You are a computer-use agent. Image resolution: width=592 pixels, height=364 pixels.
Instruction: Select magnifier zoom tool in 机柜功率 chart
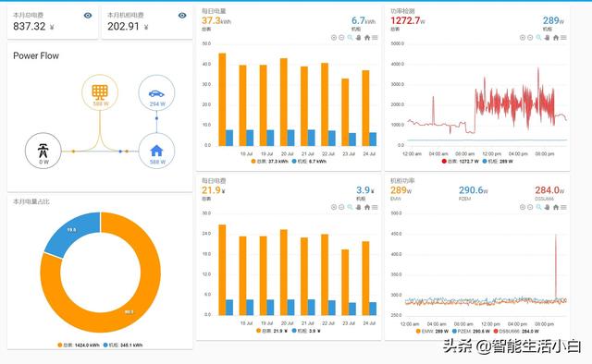click(x=538, y=207)
